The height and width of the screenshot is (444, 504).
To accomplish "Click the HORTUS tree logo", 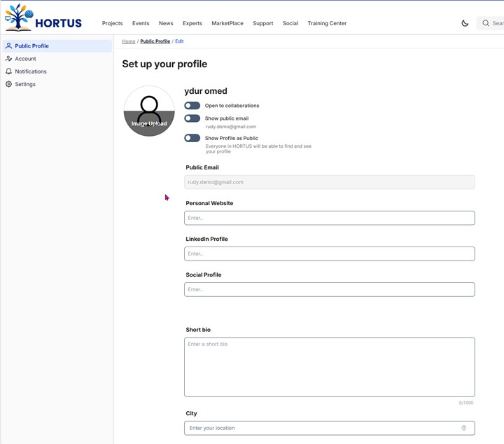I will [20, 18].
